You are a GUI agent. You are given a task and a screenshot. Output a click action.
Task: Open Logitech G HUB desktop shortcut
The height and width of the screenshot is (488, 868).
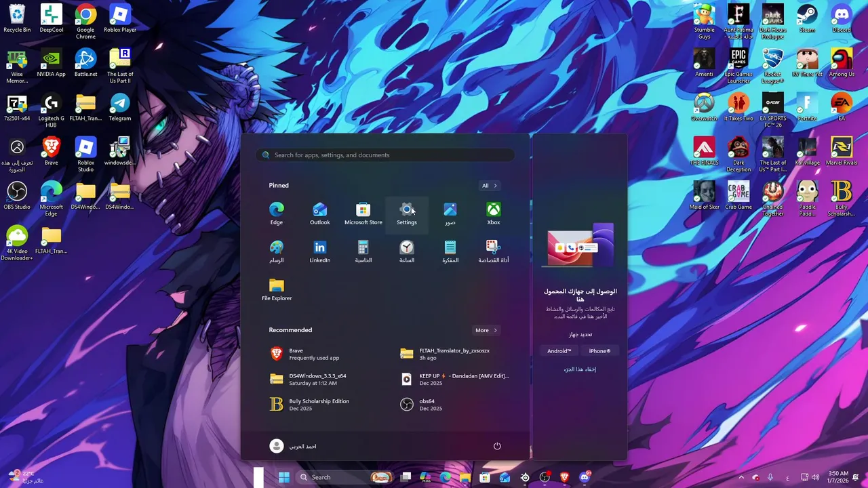tap(52, 110)
